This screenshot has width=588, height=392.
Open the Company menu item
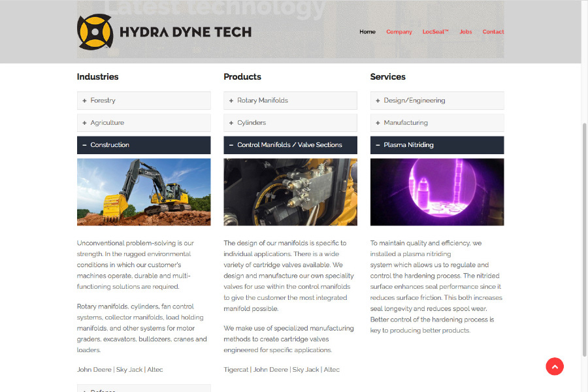[x=399, y=32]
